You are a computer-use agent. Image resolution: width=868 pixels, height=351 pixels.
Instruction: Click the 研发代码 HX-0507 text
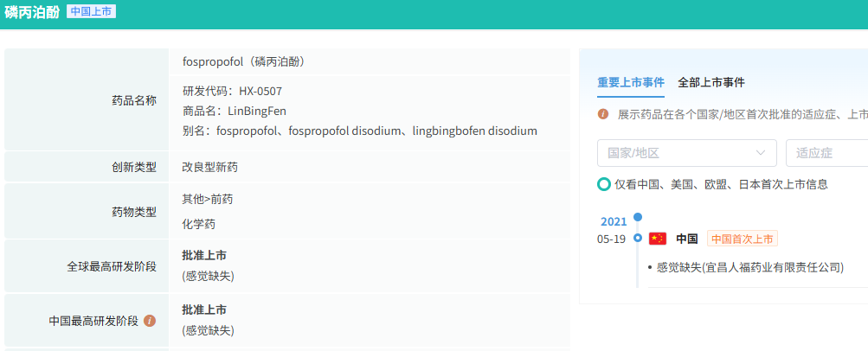pos(232,91)
